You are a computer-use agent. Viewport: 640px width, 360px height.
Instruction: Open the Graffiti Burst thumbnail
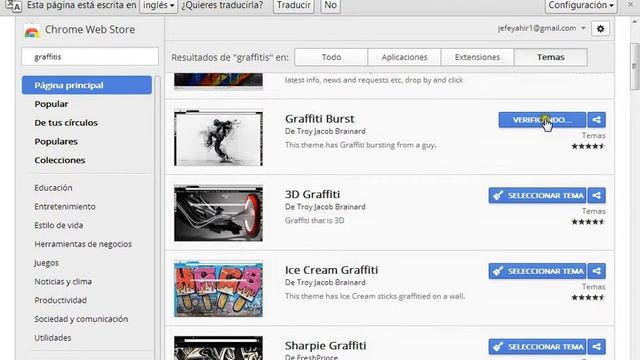218,138
